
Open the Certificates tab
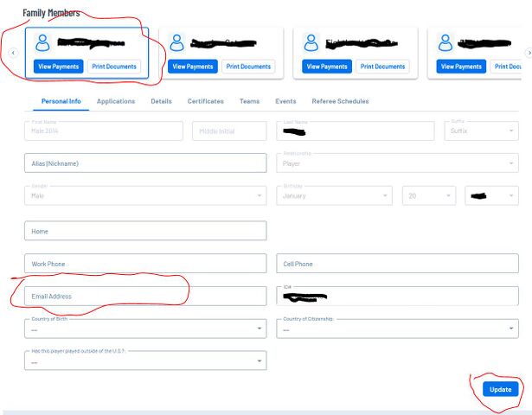tap(206, 101)
